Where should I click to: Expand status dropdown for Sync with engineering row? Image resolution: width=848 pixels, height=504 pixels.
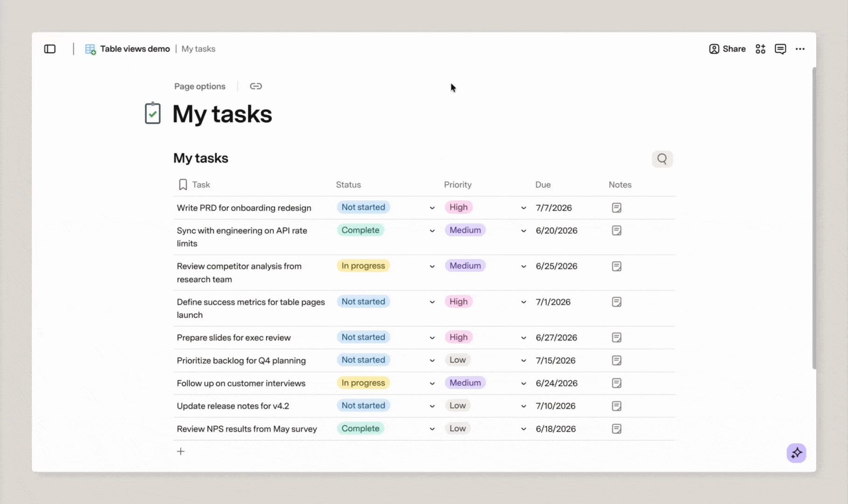tap(432, 231)
